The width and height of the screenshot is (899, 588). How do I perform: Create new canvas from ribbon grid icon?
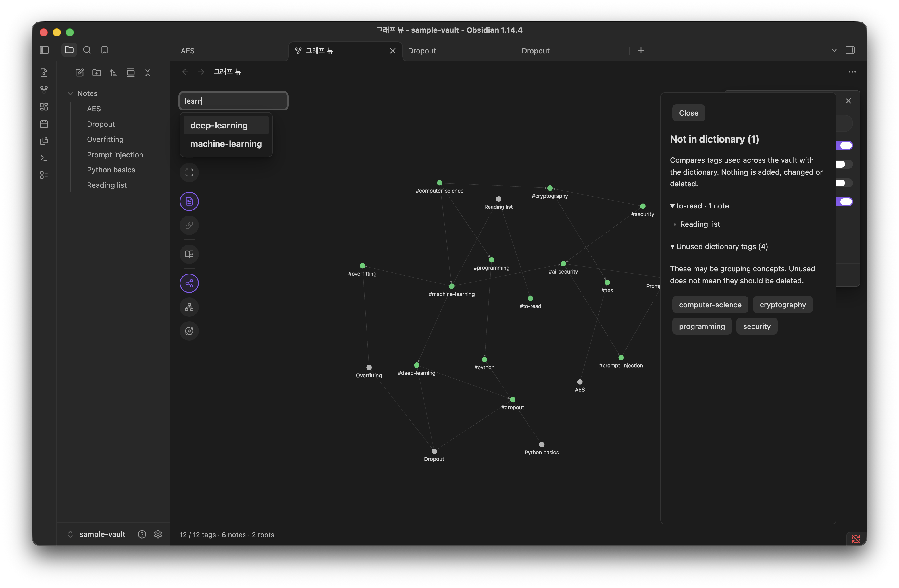(x=44, y=107)
